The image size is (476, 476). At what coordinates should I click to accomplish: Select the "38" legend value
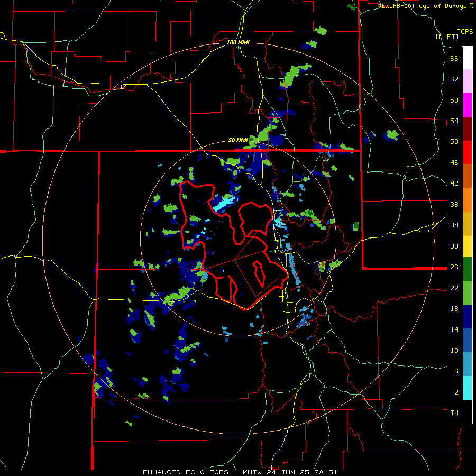pos(454,204)
